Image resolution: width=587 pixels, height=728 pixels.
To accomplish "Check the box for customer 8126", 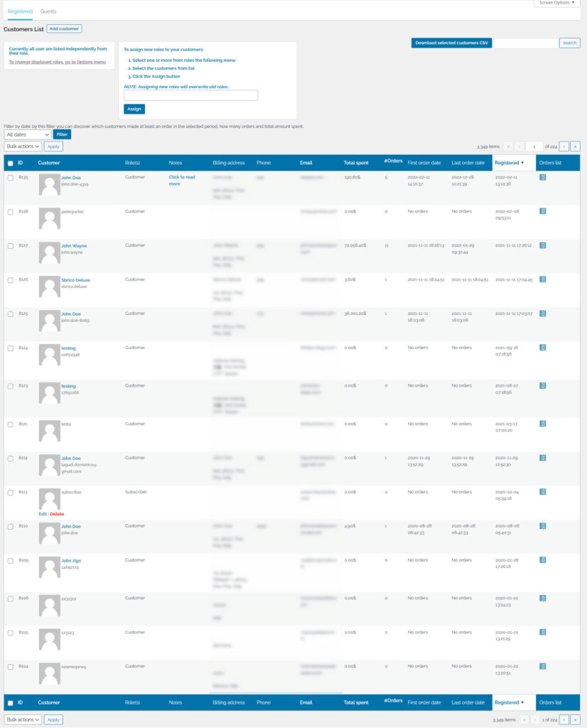I will coord(10,280).
